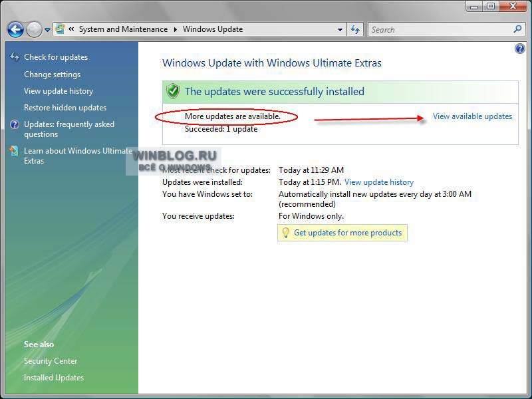Click 'Succeeded: 1 update' text
Image resolution: width=532 pixels, height=399 pixels.
point(221,129)
